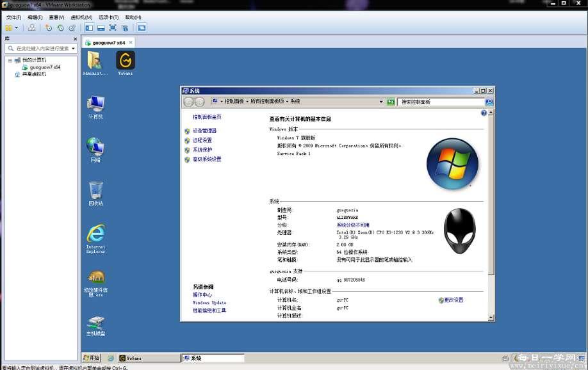Viewport: 588px width, 370px height.
Task: Open the power options dropdown arrow beside pause icon
Action: 17,28
